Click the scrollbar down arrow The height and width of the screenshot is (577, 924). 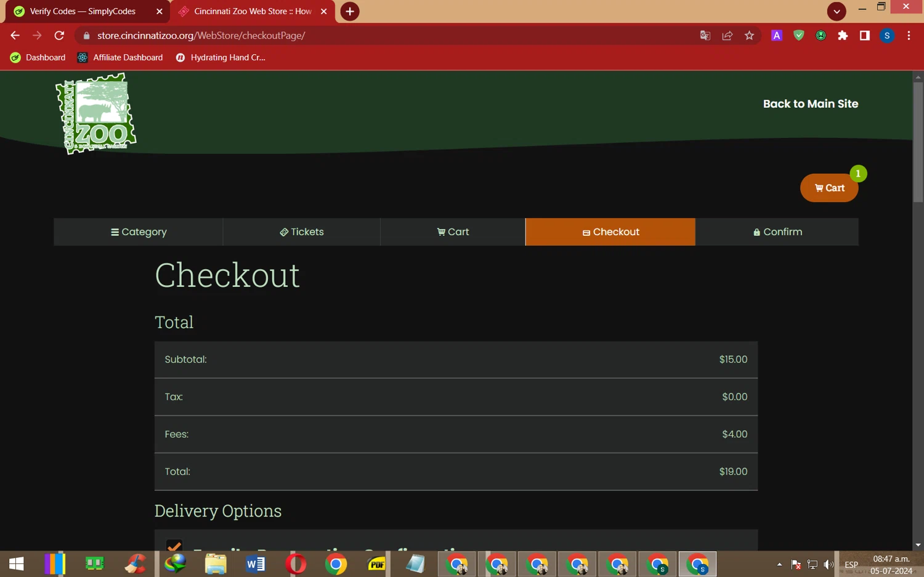(918, 545)
